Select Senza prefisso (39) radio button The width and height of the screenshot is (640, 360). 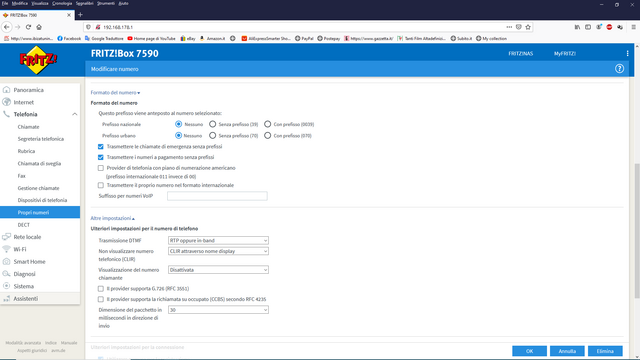point(213,124)
